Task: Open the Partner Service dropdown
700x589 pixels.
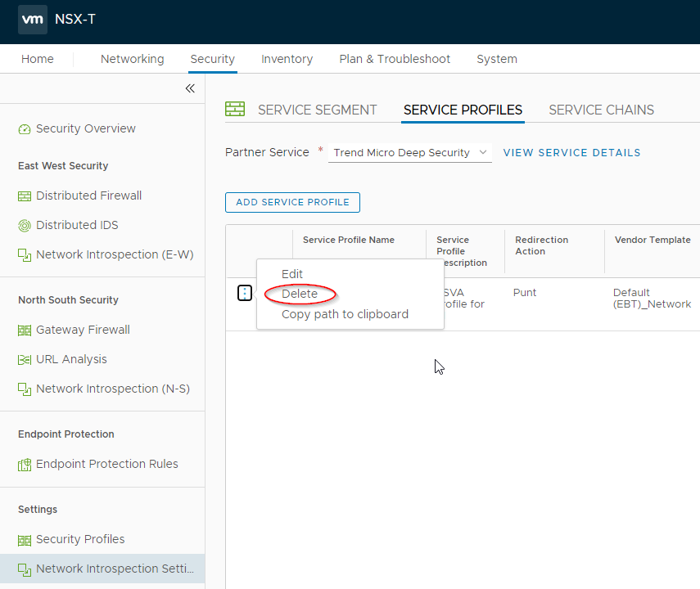Action: coord(410,153)
